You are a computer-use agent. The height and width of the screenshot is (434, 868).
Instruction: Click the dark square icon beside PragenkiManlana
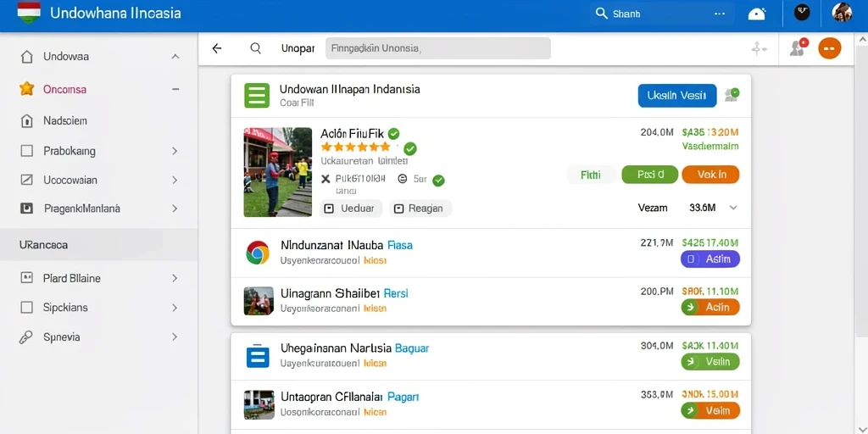(26, 209)
